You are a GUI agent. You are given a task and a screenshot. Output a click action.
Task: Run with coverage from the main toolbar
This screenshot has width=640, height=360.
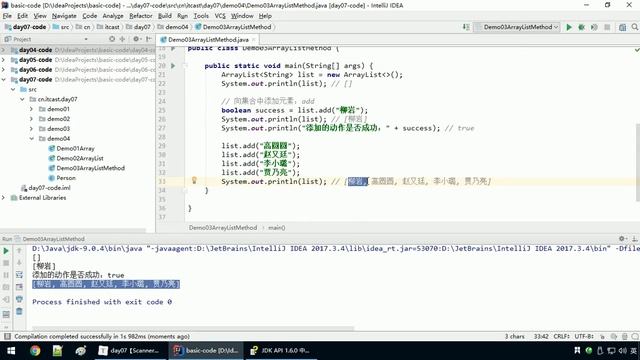pyautogui.click(x=594, y=27)
